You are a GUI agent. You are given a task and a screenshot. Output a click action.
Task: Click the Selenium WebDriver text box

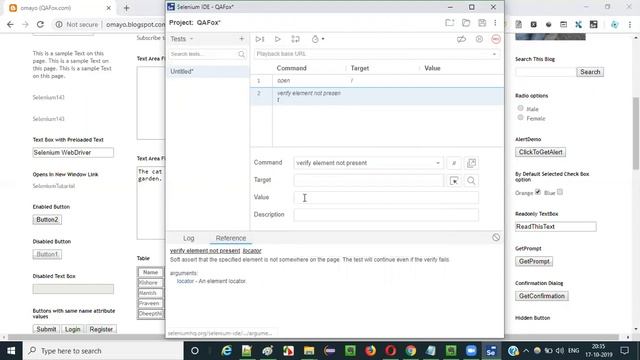[73, 153]
